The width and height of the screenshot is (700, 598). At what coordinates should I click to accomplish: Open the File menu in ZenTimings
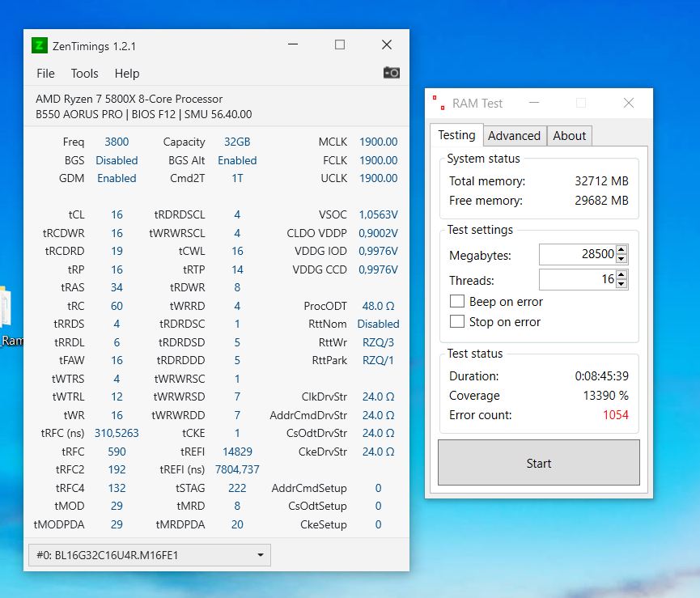pyautogui.click(x=45, y=73)
